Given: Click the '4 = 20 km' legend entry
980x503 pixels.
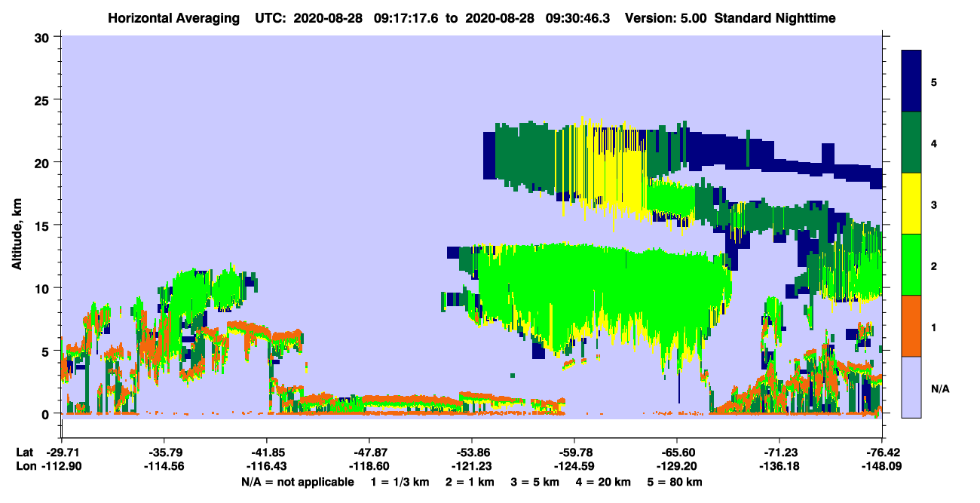Looking at the screenshot, I should pos(605,482).
